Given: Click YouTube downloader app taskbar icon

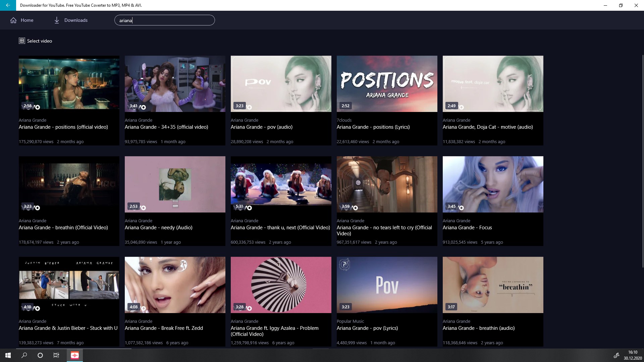Looking at the screenshot, I should [75, 355].
